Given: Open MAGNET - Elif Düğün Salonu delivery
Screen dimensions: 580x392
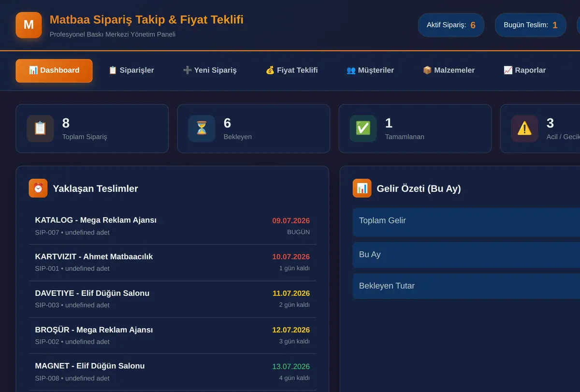Looking at the screenshot, I should tap(173, 372).
